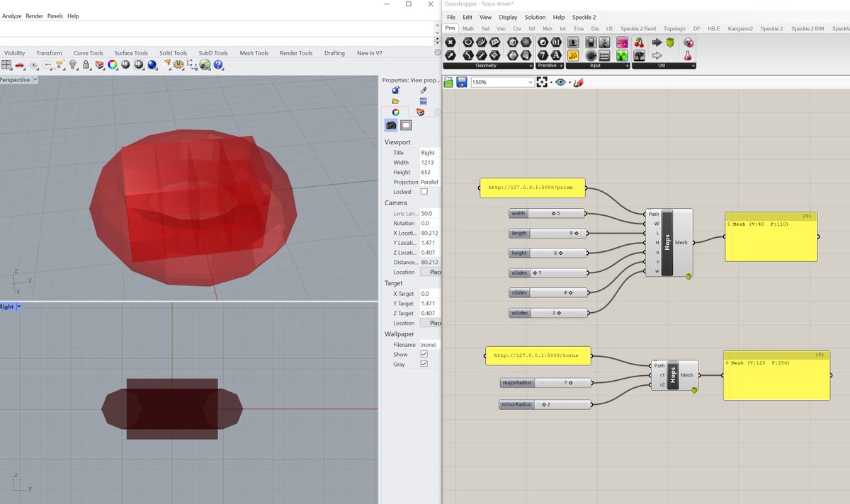Toggle preview with the eye icon

coord(560,82)
